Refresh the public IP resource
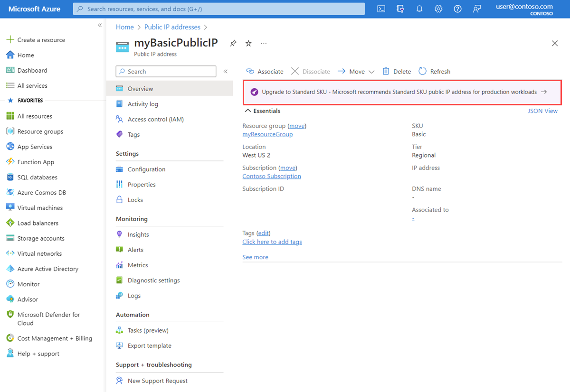This screenshot has width=570, height=392. pos(434,71)
